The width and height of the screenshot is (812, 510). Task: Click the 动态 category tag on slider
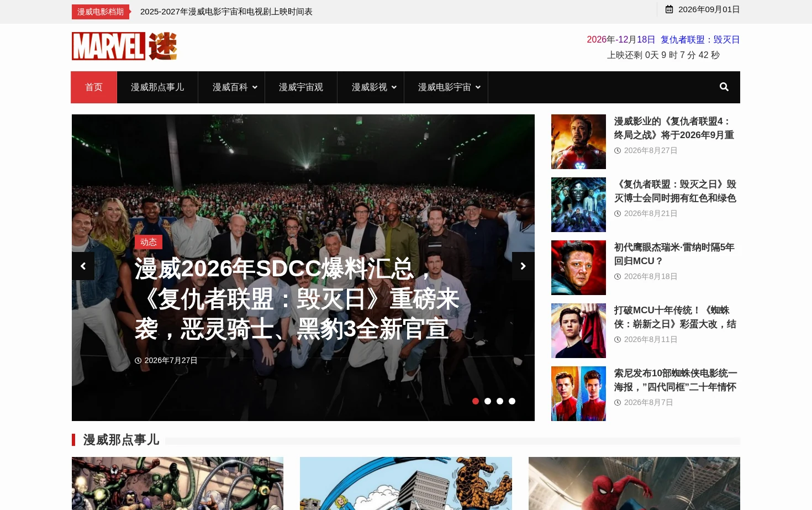(149, 242)
